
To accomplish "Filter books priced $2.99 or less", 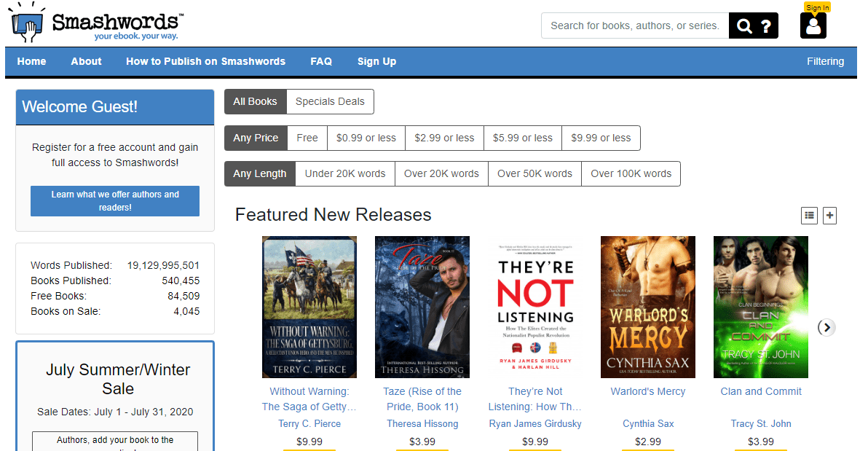I will click(x=443, y=138).
